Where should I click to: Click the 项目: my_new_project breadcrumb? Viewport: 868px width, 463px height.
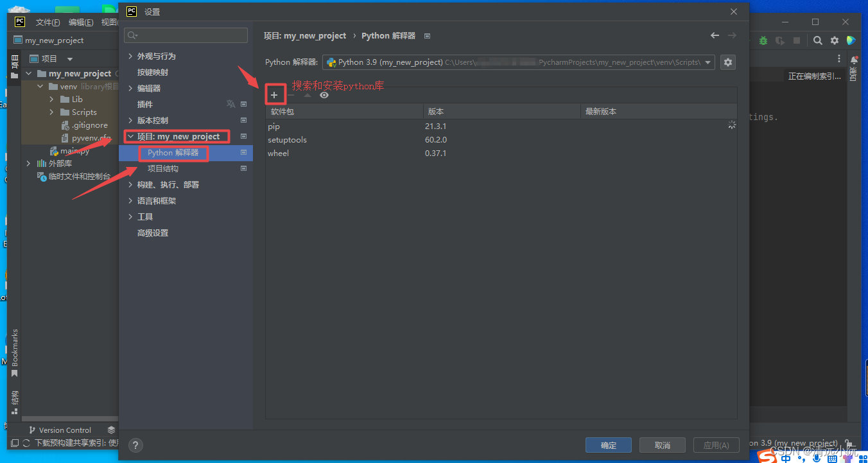(305, 36)
